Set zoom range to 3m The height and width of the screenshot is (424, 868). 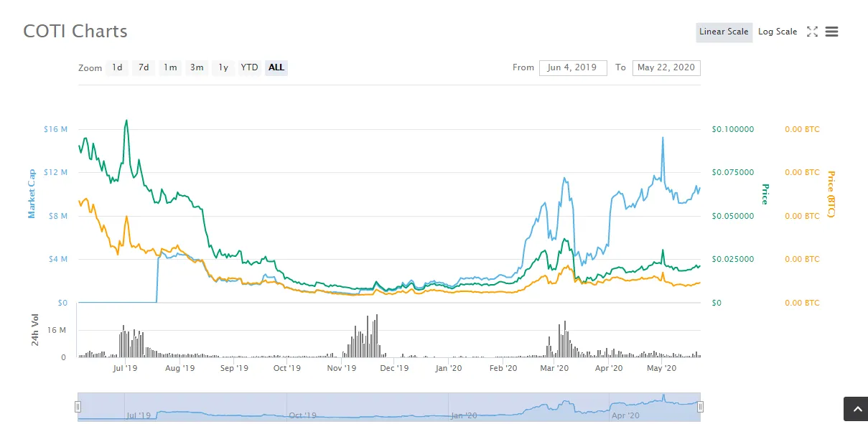click(x=197, y=67)
